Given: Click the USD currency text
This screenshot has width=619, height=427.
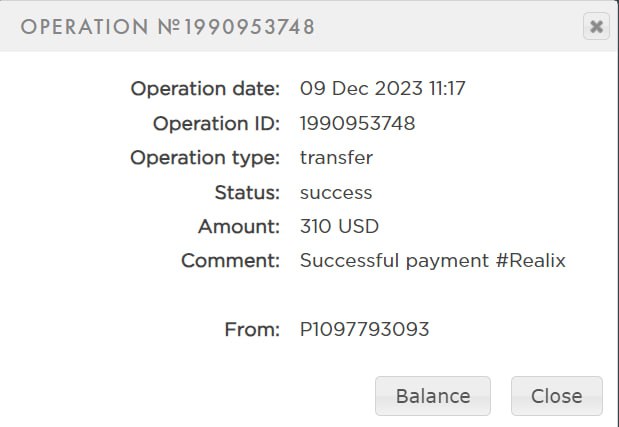Looking at the screenshot, I should pyautogui.click(x=359, y=226).
